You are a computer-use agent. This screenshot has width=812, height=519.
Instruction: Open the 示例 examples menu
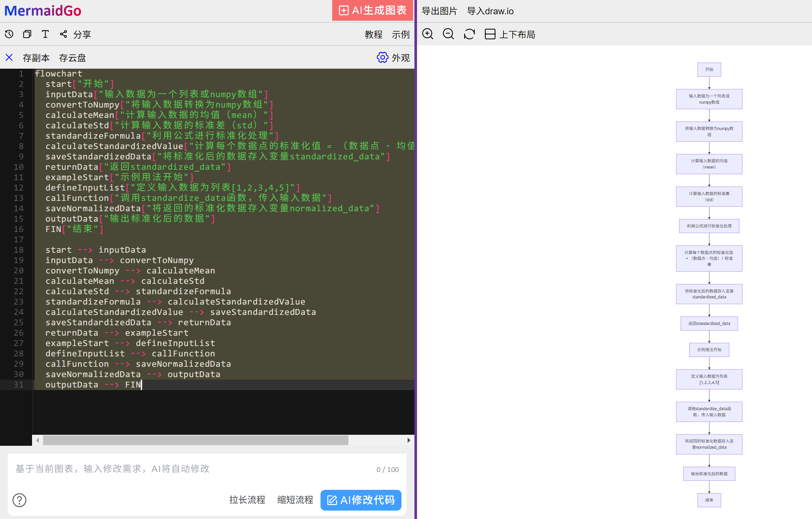pyautogui.click(x=400, y=34)
